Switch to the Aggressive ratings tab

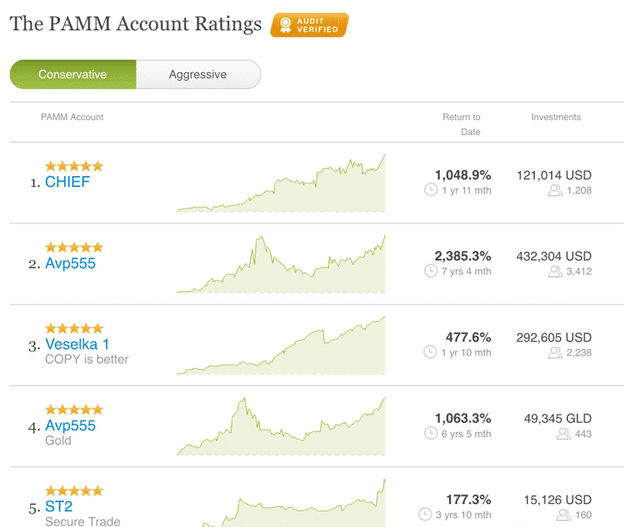coord(198,74)
